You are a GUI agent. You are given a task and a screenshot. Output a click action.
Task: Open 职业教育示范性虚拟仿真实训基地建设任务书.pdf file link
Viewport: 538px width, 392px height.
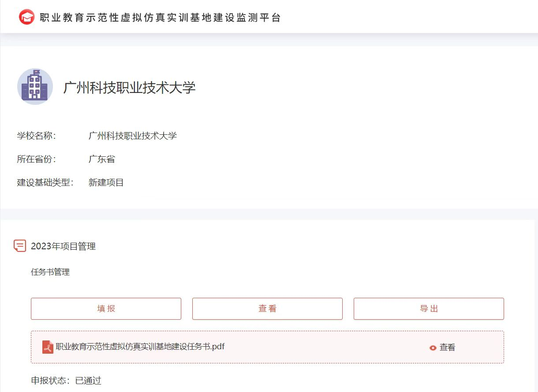click(x=140, y=347)
